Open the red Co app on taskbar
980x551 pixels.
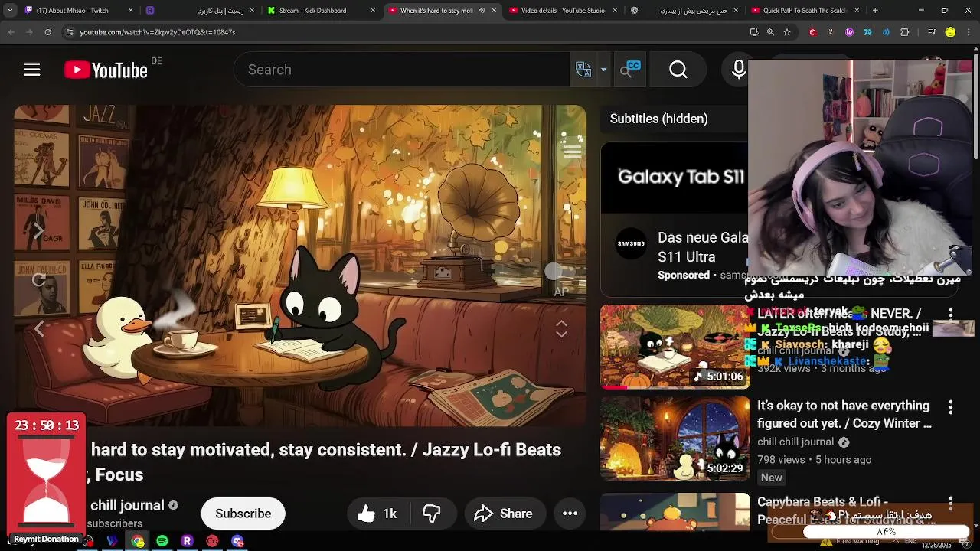(x=212, y=541)
